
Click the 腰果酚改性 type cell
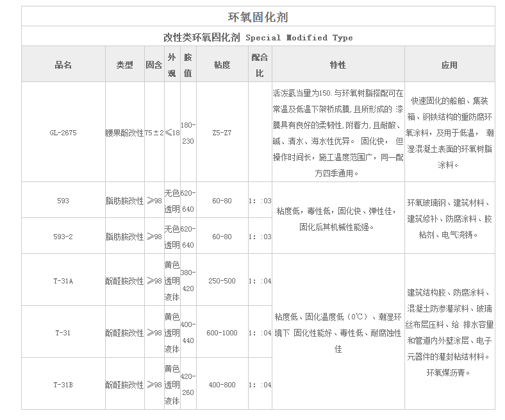click(x=124, y=133)
